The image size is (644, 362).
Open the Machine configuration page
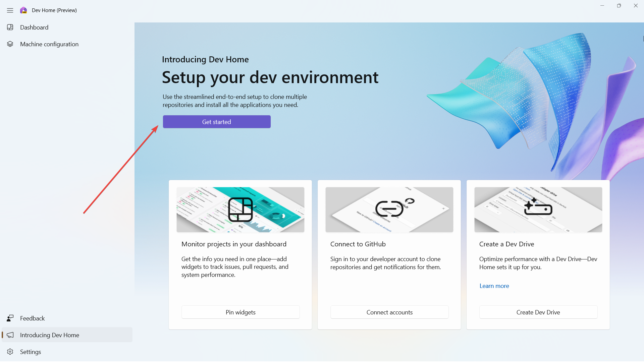pyautogui.click(x=49, y=44)
